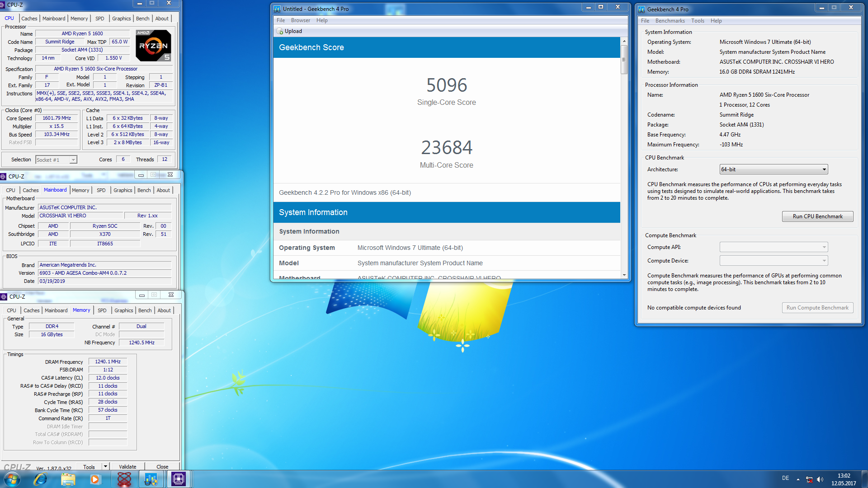
Task: Switch to Bench tab in top CPU-Z window
Action: click(143, 19)
